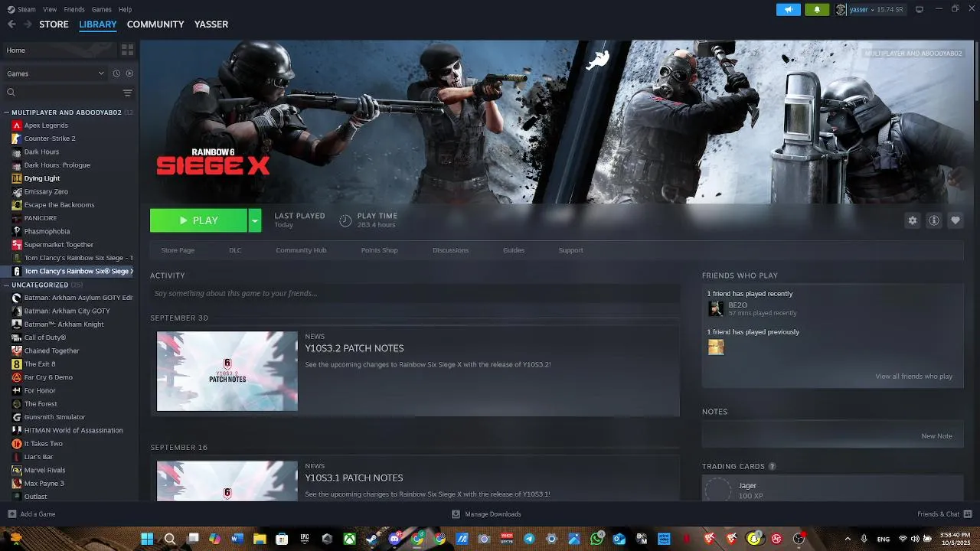Image resolution: width=980 pixels, height=551 pixels.
Task: Open the Friends menu
Action: [x=74, y=9]
